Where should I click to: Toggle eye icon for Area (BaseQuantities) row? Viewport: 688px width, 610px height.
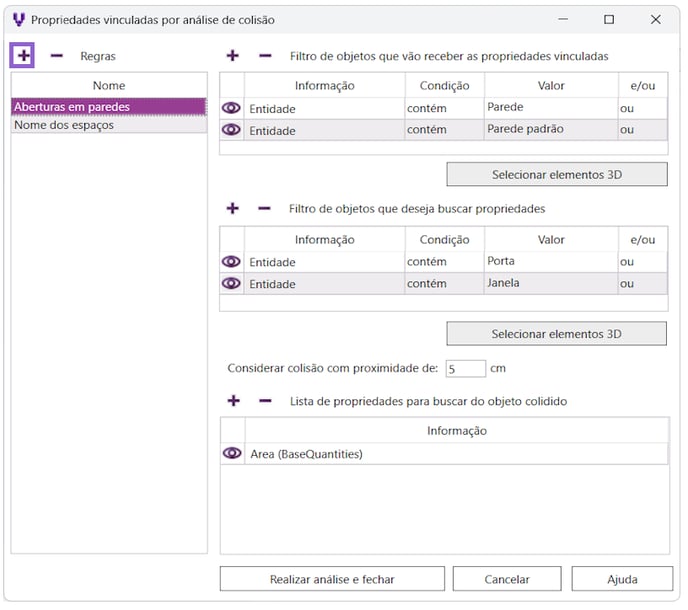tap(232, 453)
